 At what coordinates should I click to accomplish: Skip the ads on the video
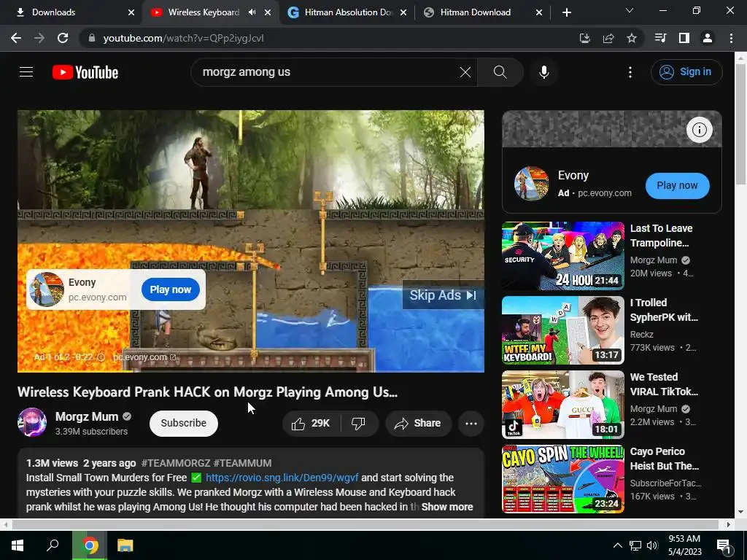point(443,295)
